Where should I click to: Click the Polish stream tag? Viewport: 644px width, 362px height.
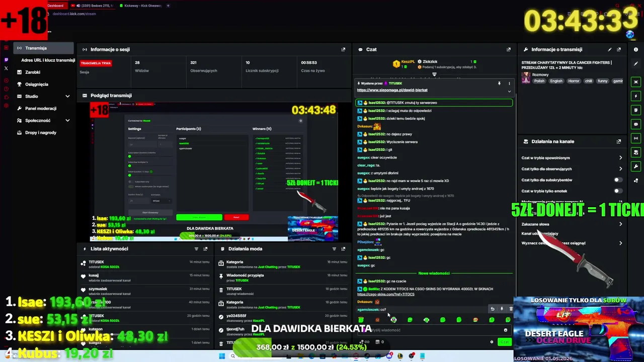[x=539, y=81]
